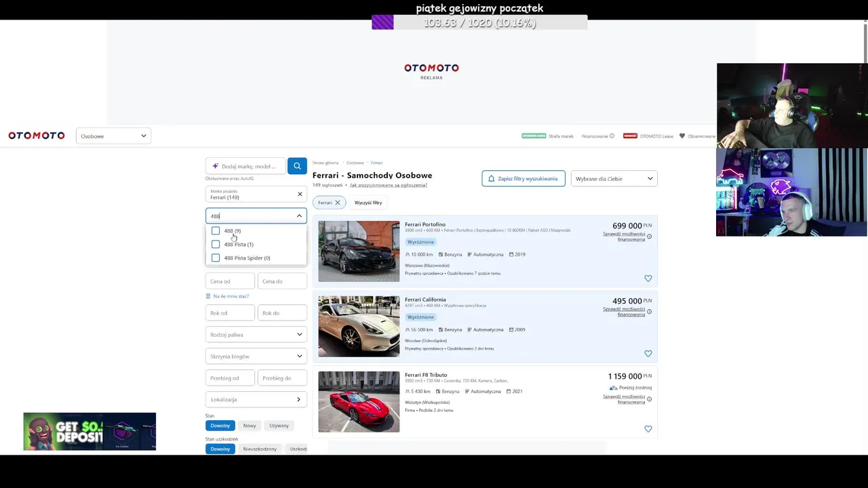Screen dimensions: 868x488
Task: Go to Osobowe breadcrumb
Action: point(355,163)
